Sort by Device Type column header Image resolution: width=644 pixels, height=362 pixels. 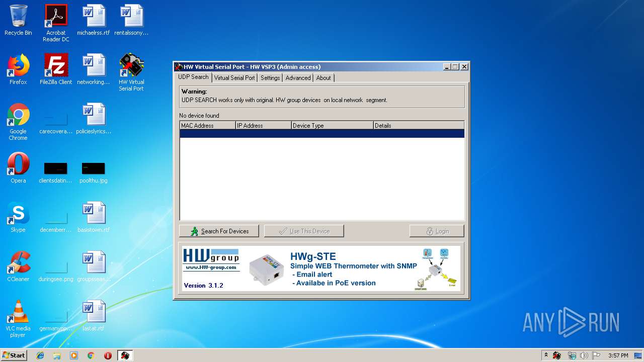click(x=332, y=126)
